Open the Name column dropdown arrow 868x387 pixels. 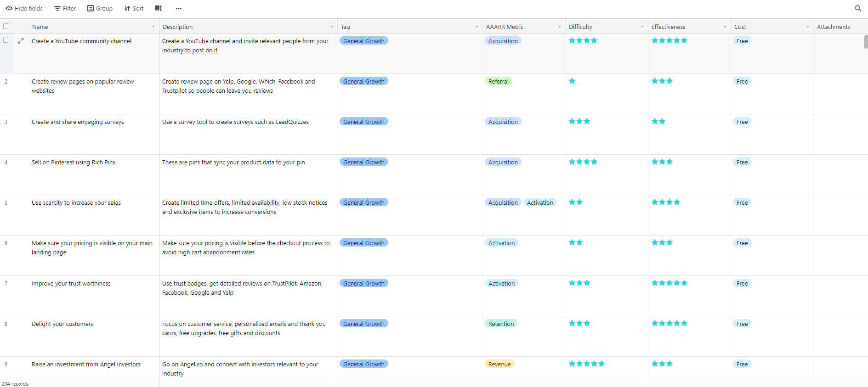point(153,27)
